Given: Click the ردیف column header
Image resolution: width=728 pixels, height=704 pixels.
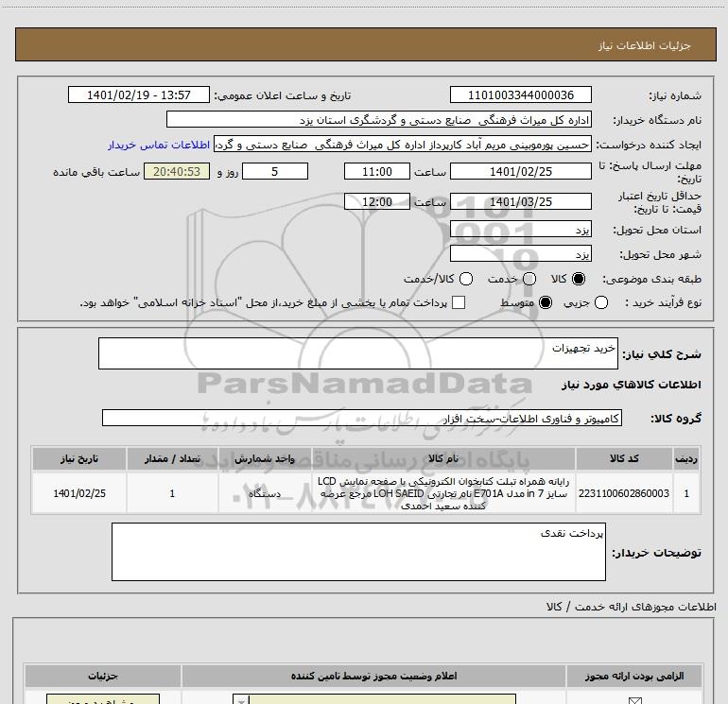Looking at the screenshot, I should tap(686, 458).
